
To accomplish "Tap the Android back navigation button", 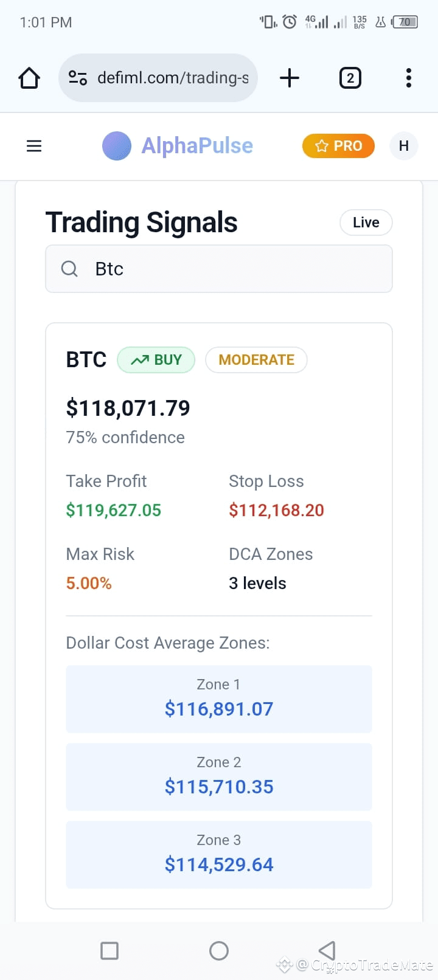I will coord(327,950).
